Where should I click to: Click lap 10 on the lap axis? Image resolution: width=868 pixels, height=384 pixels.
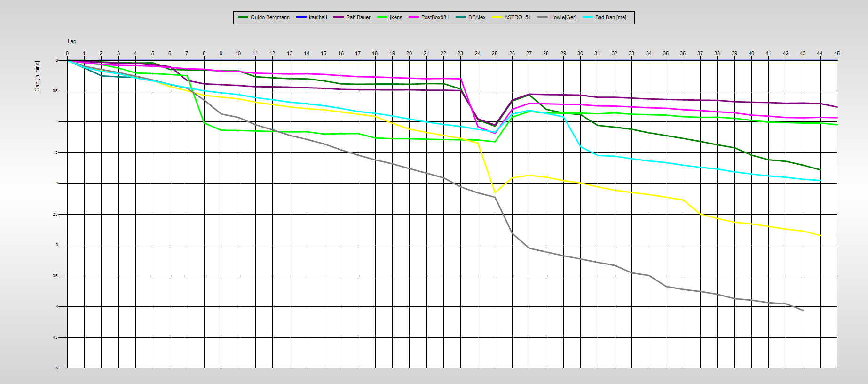238,53
